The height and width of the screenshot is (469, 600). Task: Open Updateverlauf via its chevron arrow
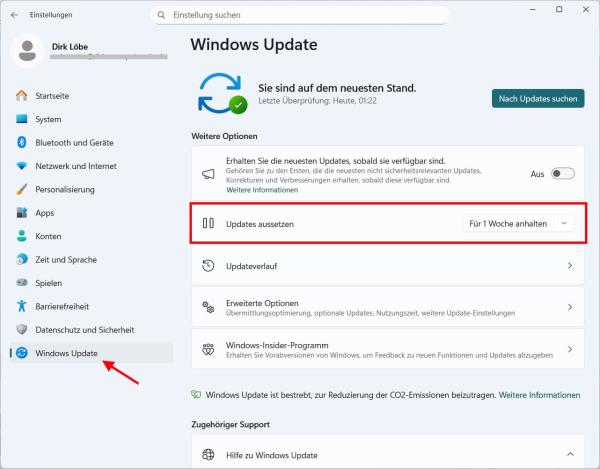[569, 266]
